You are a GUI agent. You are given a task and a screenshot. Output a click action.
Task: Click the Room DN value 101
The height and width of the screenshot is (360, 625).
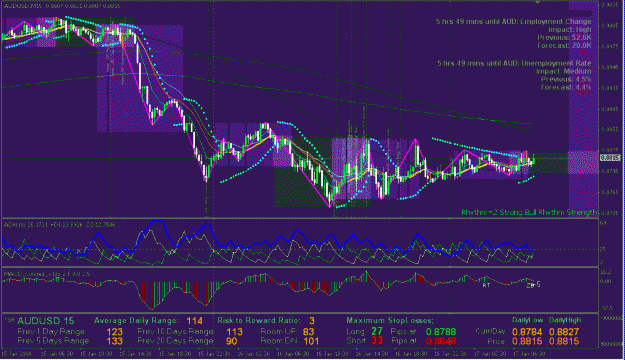pyautogui.click(x=311, y=341)
